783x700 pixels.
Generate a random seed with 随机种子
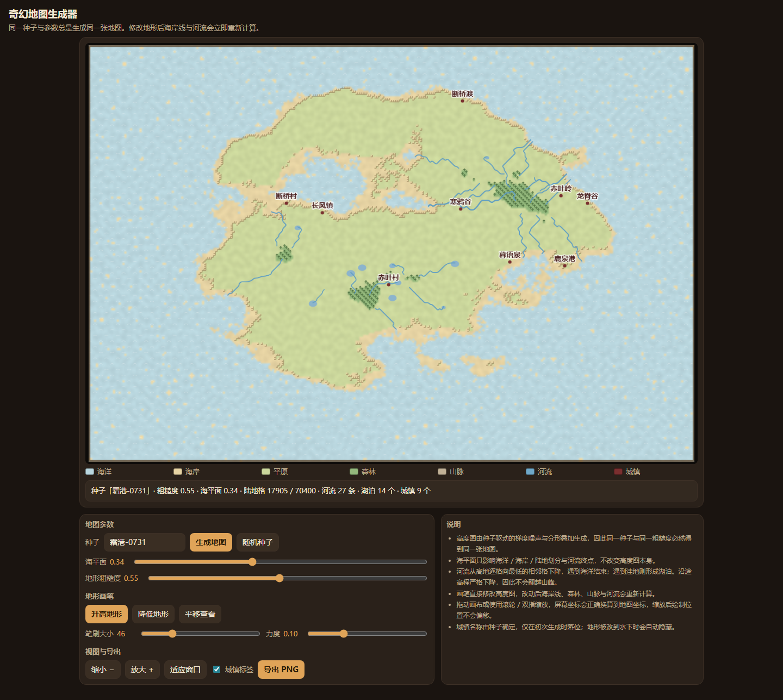pyautogui.click(x=258, y=542)
